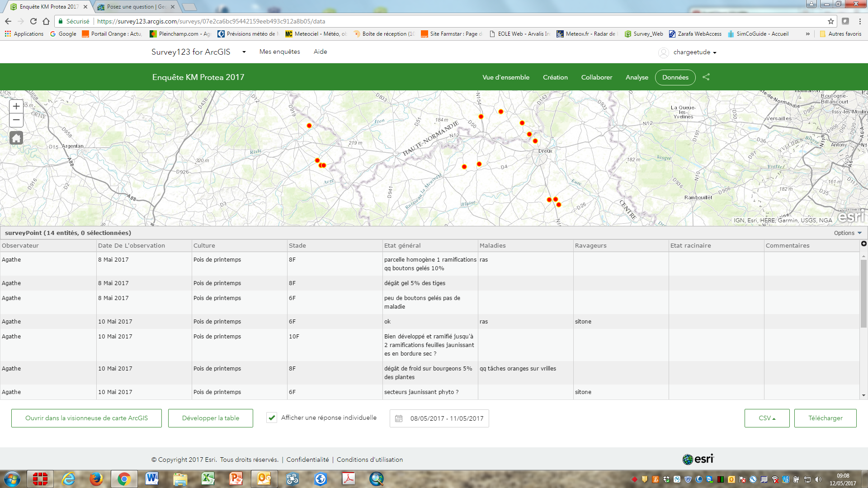The height and width of the screenshot is (488, 868).
Task: Launch Internet Explorer from taskbar
Action: click(x=68, y=479)
